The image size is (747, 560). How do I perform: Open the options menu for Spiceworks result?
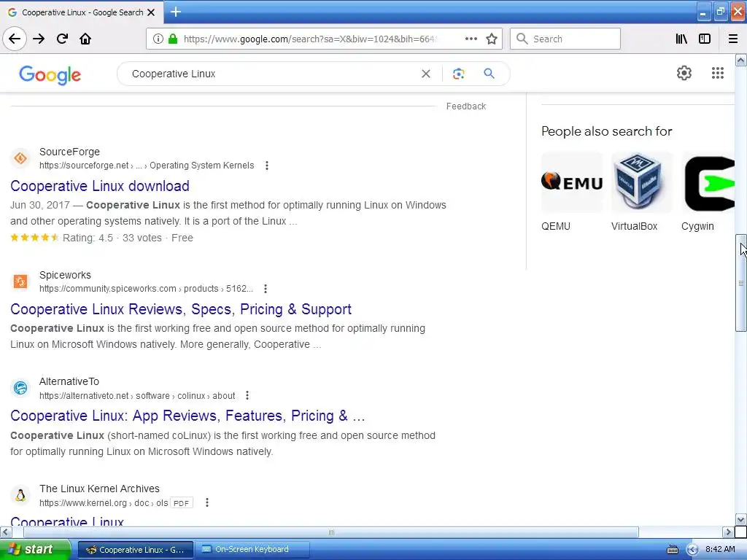pyautogui.click(x=266, y=289)
